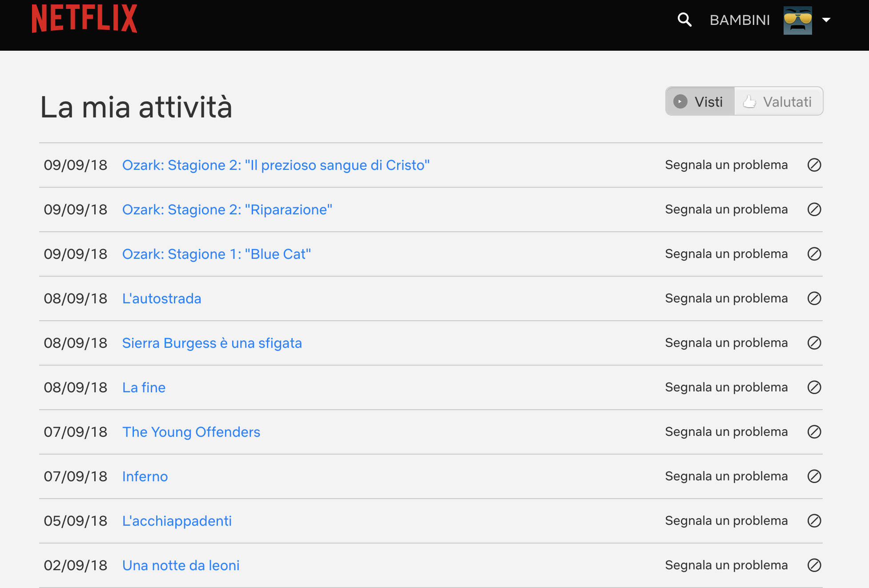Hide Una notte da leoni from history
The image size is (869, 588).
click(x=814, y=565)
